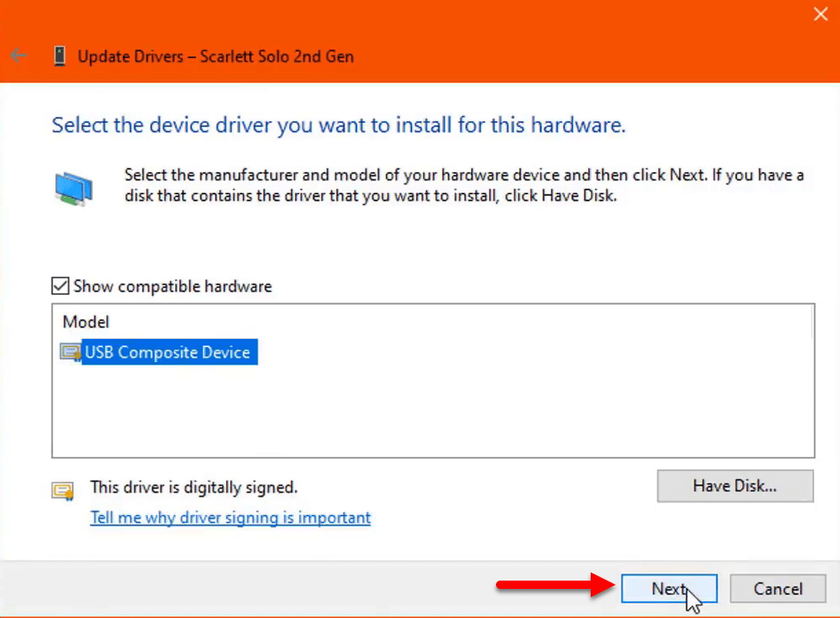Toggle the Show compatible hardware checkbox

tap(60, 286)
